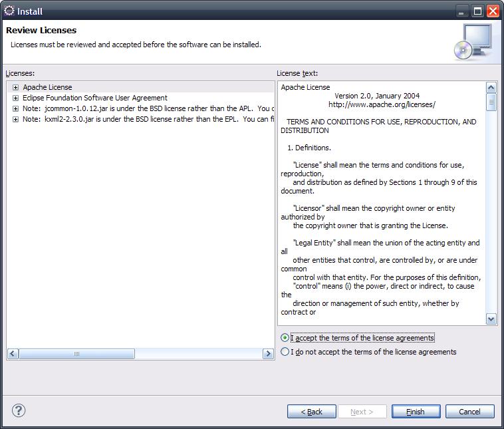Click the license text scroll up arrow
The width and height of the screenshot is (504, 429).
pyautogui.click(x=491, y=88)
